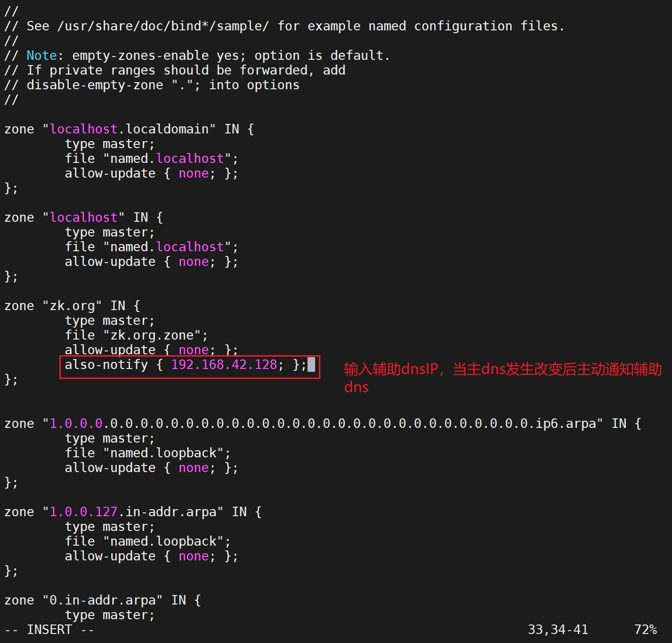Click the "See /usr/share/doc/bind*/sample/" comment line
The width and height of the screenshot is (672, 643).
pos(284,26)
